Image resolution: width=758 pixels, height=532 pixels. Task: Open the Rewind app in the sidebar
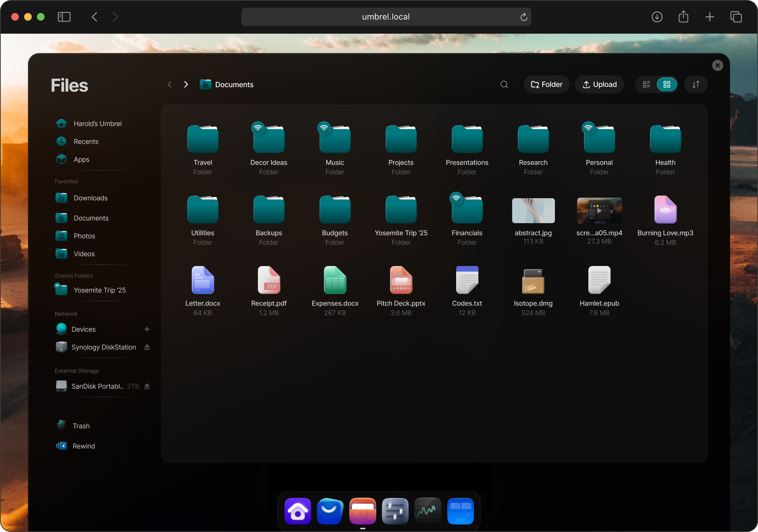[83, 446]
